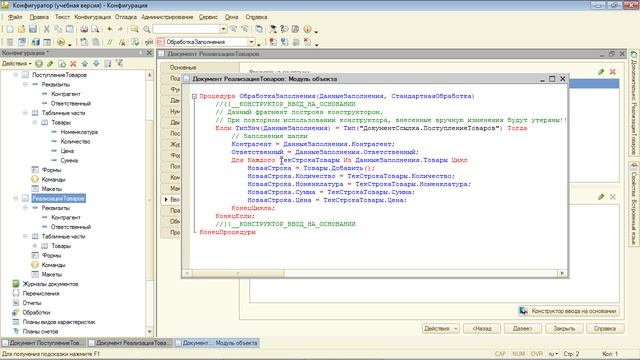Select Номенклатура under ПоступлениеТоваров Товары
Screen dimensions: 640x360
79,132
